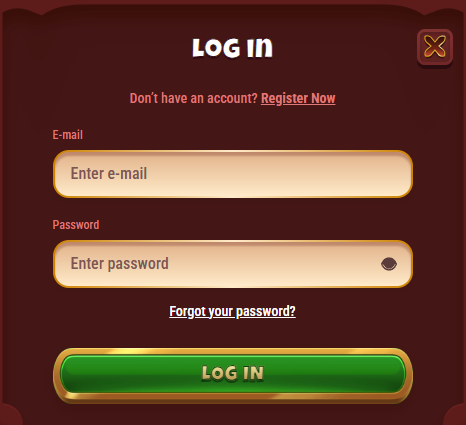
Task: Toggle password visibility in the password box
Action: click(389, 264)
